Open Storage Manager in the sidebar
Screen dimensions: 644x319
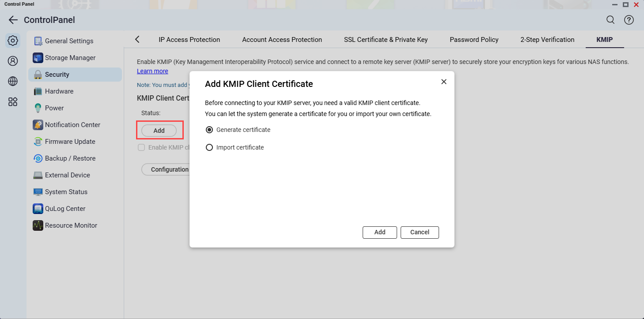coord(70,58)
